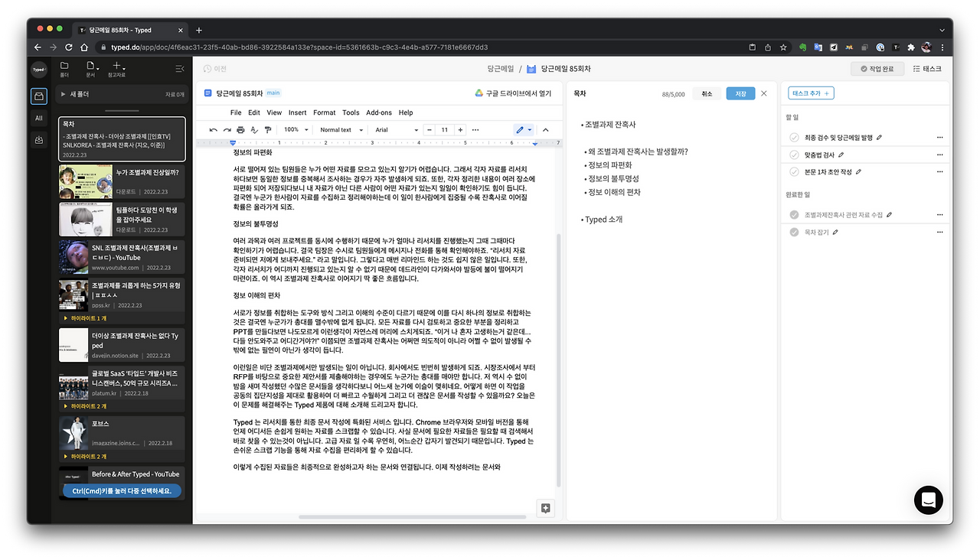Open more options for 목차 잡기 task
The image size is (980, 560).
[x=939, y=232]
